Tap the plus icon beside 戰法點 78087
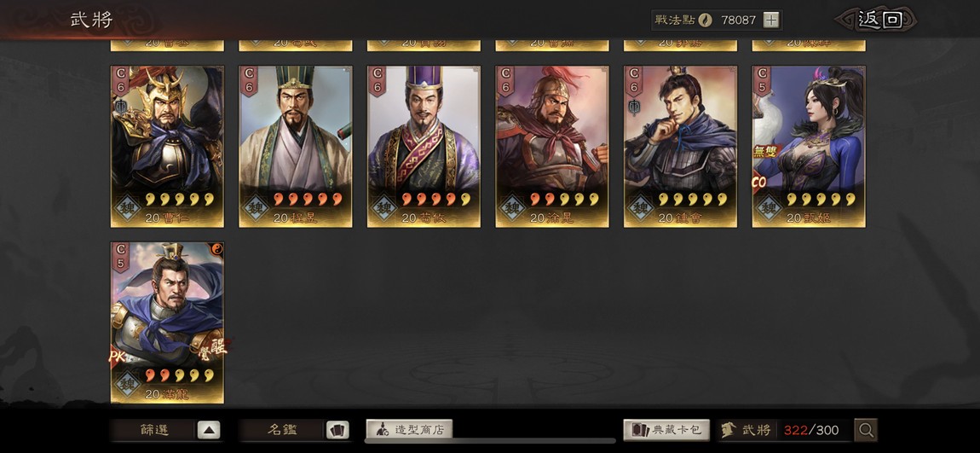This screenshot has width=980, height=453. click(772, 20)
